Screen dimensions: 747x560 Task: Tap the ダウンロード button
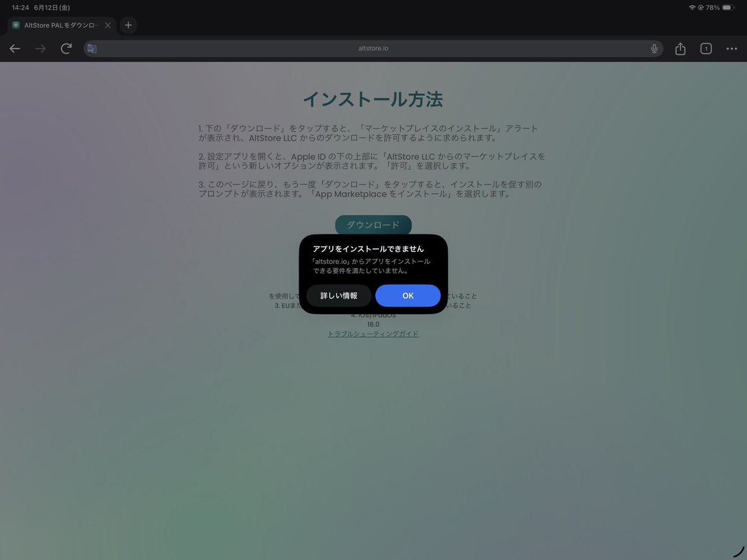[374, 225]
